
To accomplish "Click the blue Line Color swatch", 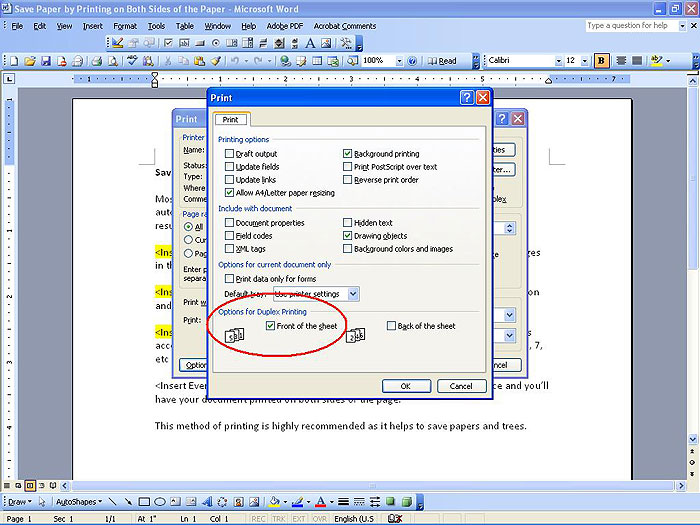I will pyautogui.click(x=297, y=502).
